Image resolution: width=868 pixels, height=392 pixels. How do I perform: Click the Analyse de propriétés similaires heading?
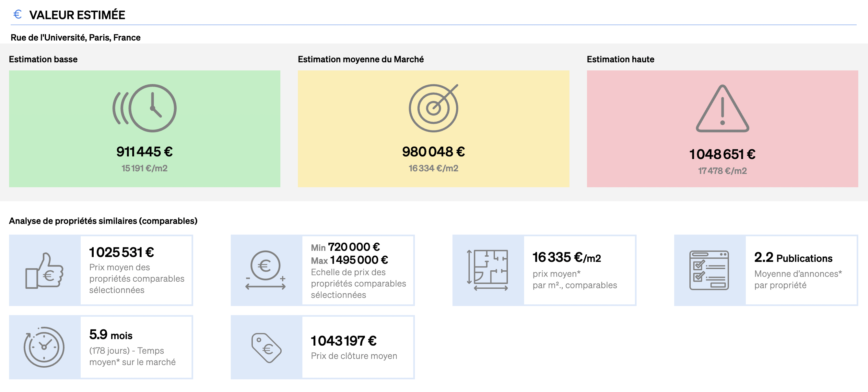point(103,221)
